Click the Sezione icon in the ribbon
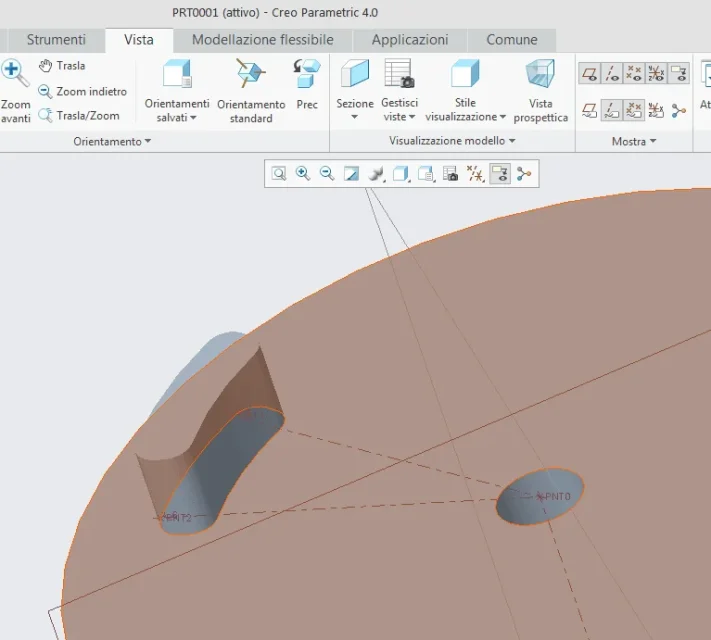Image resolution: width=711 pixels, height=640 pixels. point(355,73)
